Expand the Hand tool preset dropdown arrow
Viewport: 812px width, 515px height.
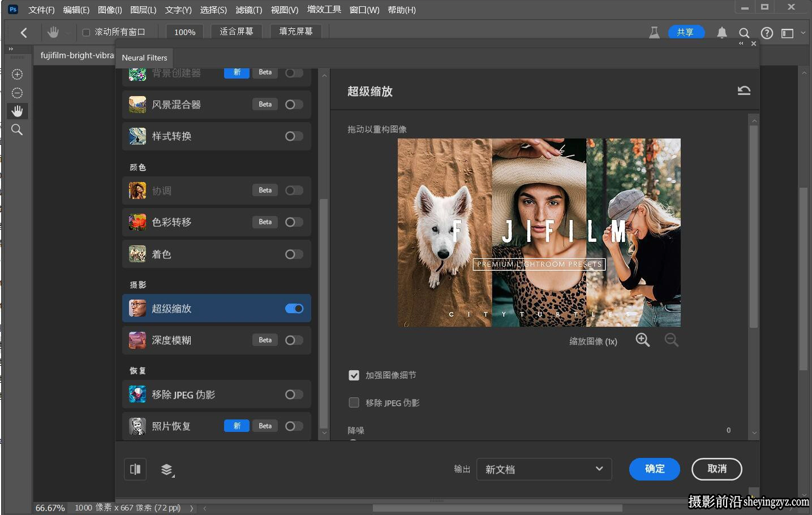click(x=68, y=33)
